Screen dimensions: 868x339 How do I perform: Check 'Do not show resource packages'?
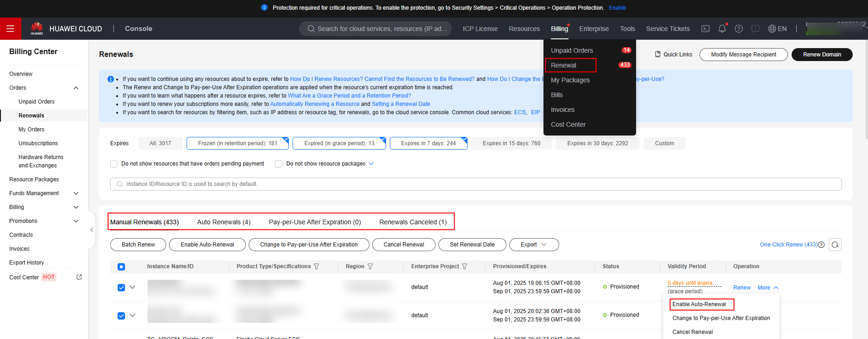click(x=279, y=164)
